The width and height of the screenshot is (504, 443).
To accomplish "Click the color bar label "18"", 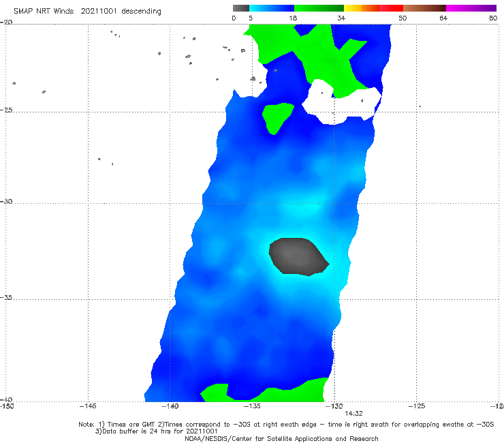I will [x=293, y=18].
